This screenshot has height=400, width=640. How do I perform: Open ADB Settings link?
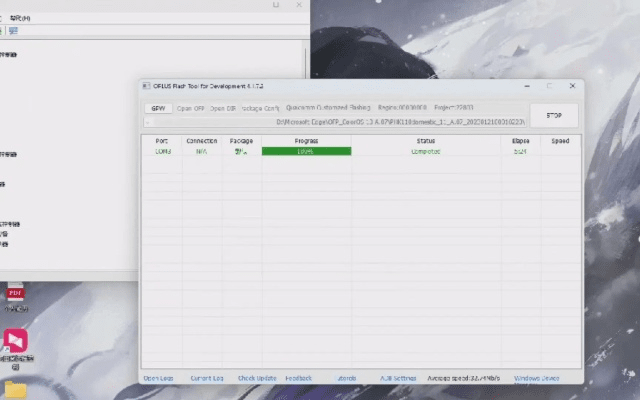coord(398,379)
